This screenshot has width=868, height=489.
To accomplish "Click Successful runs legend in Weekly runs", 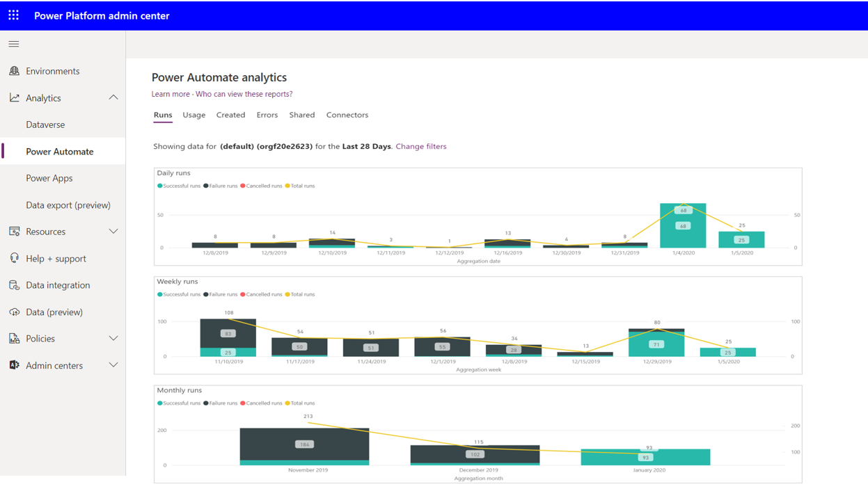I will click(x=179, y=294).
